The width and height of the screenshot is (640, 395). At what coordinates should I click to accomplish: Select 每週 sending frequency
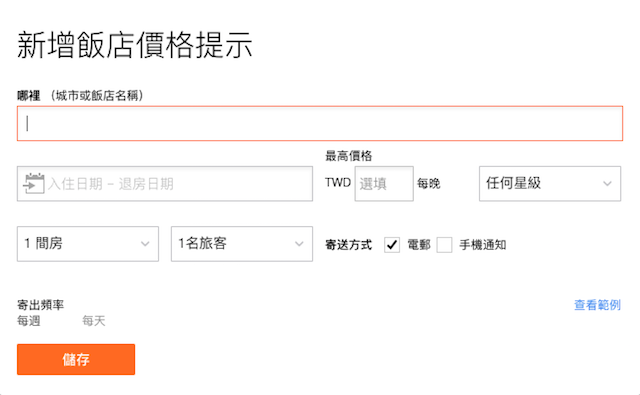(x=29, y=321)
